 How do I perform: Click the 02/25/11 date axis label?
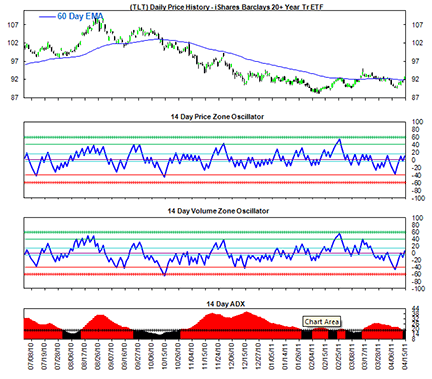[x=338, y=356]
